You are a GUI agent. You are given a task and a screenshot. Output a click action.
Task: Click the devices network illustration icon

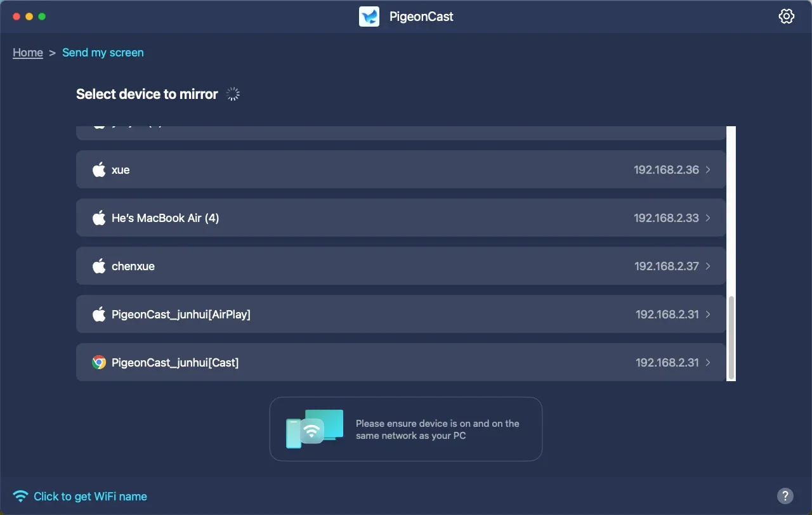click(315, 429)
